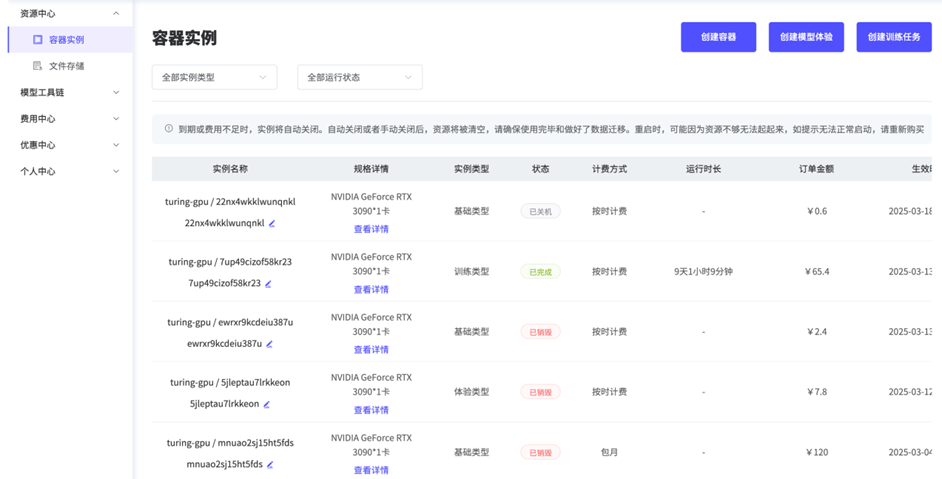
Task: Expand the 个人中心 sidebar section
Action: point(116,171)
